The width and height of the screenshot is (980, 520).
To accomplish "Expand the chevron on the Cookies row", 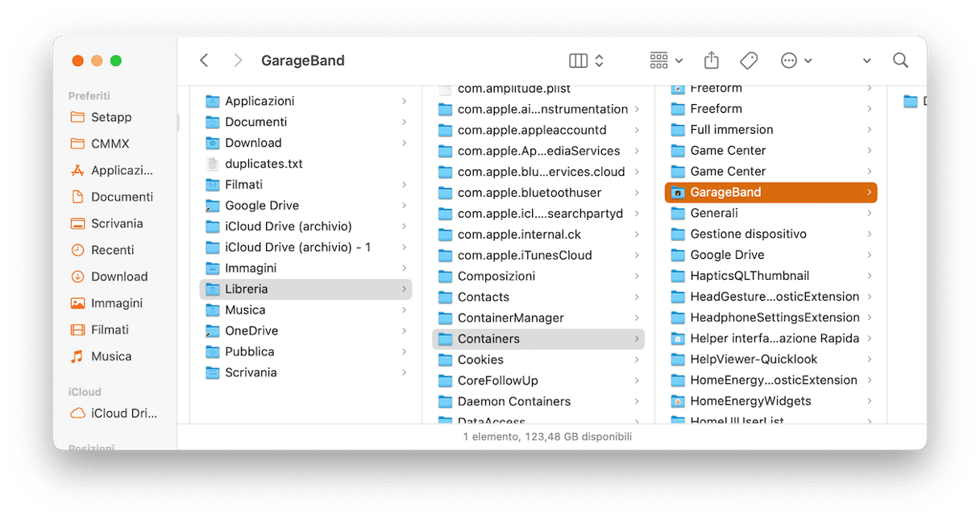I will [x=637, y=360].
